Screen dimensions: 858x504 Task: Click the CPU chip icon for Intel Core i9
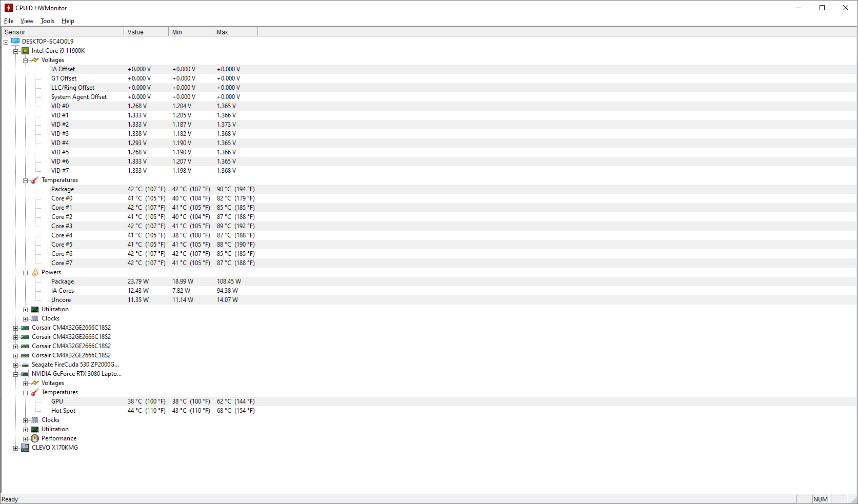click(25, 51)
